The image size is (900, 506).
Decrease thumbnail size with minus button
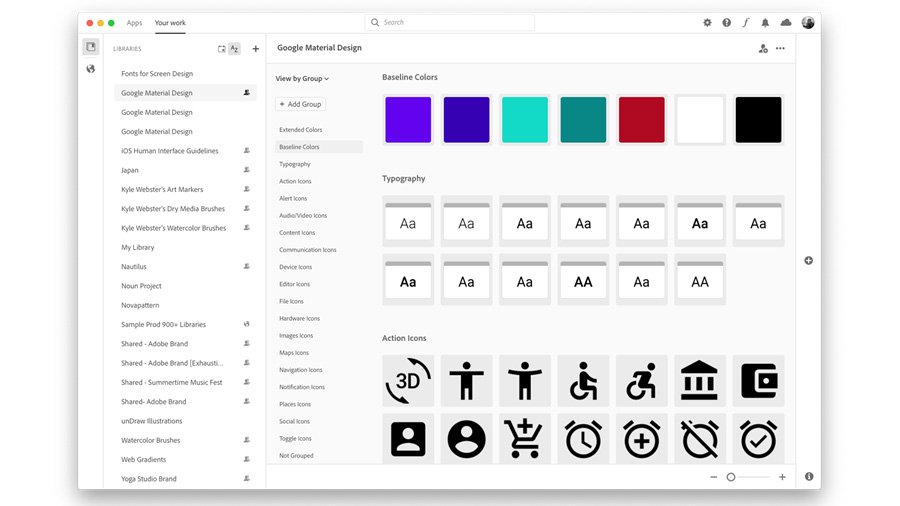(x=713, y=477)
